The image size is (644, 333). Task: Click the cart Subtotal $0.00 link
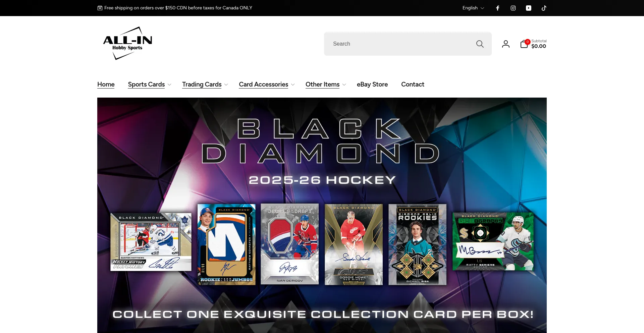539,44
